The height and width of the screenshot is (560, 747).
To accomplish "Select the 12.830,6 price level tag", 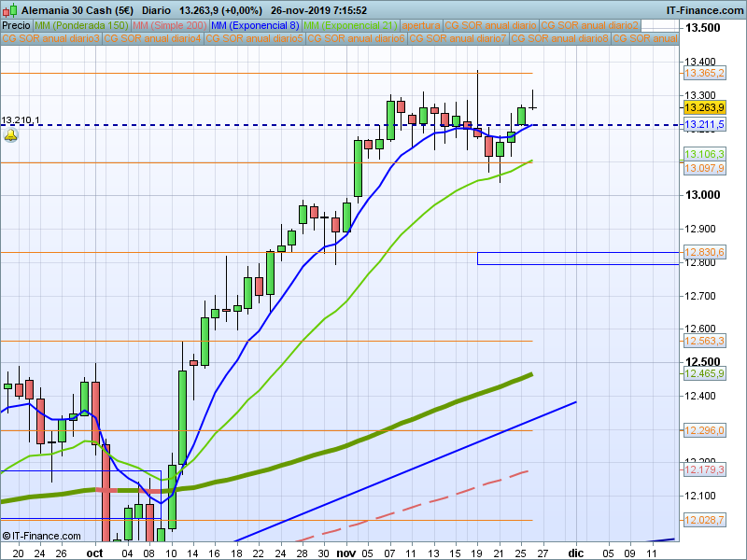I will tap(704, 252).
